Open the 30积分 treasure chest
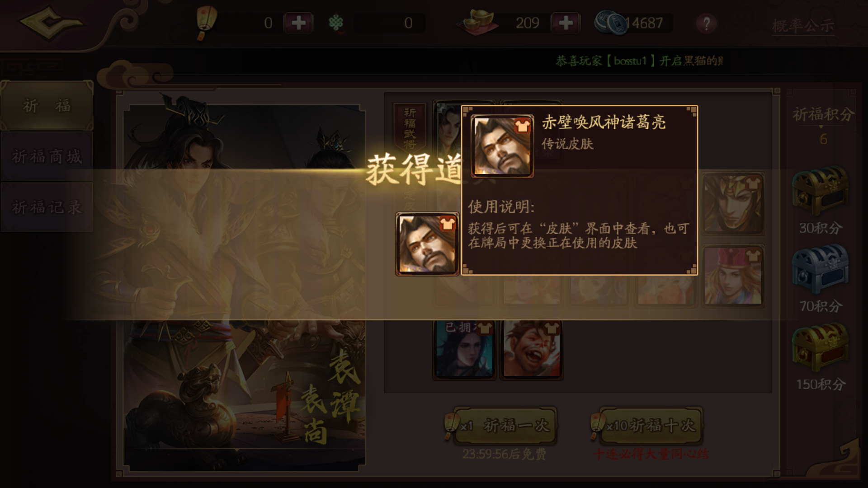Screen dimensions: 868x488 pyautogui.click(x=820, y=192)
